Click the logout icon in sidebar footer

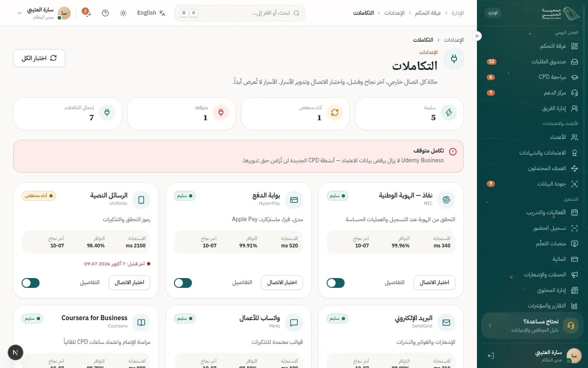pos(491,356)
